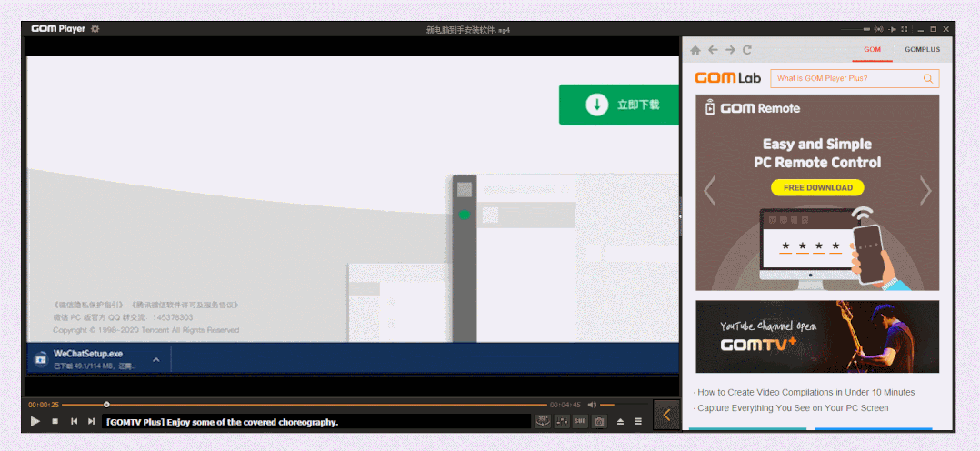
Task: Open file with the eject icon
Action: click(x=620, y=422)
